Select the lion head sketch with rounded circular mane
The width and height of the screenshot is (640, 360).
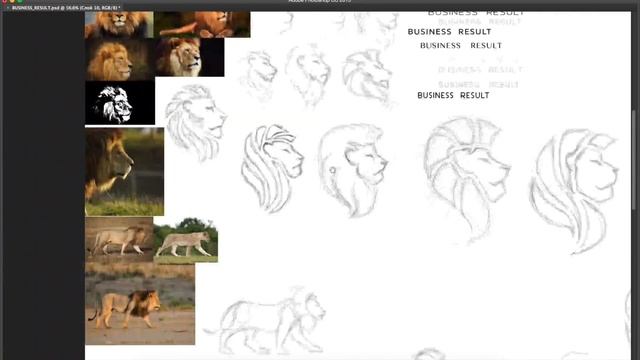point(467,180)
